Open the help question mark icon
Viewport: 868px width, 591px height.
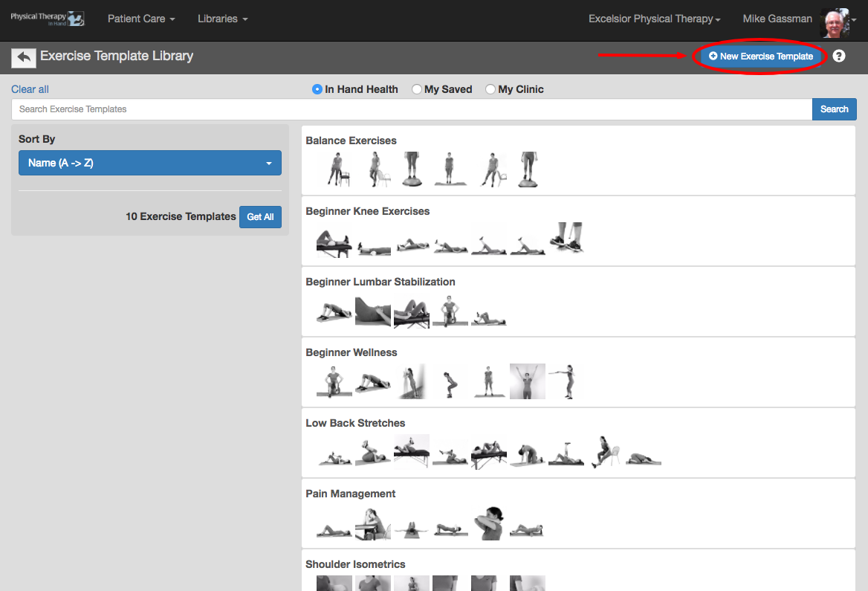839,56
